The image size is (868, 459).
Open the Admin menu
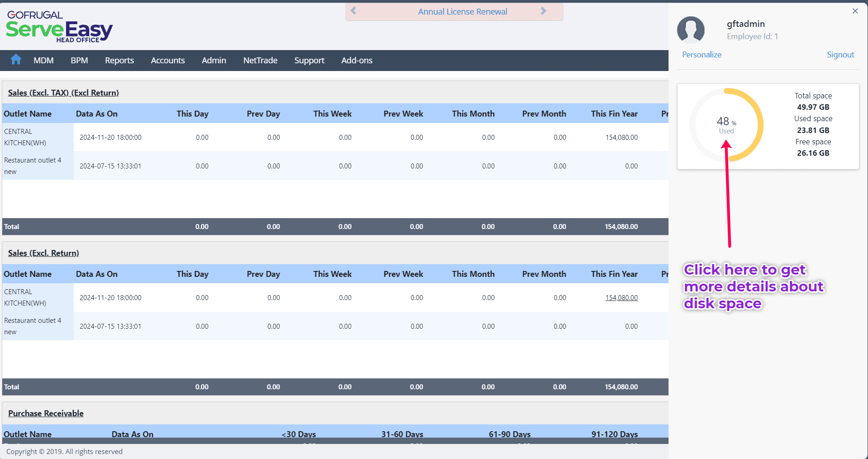click(214, 61)
